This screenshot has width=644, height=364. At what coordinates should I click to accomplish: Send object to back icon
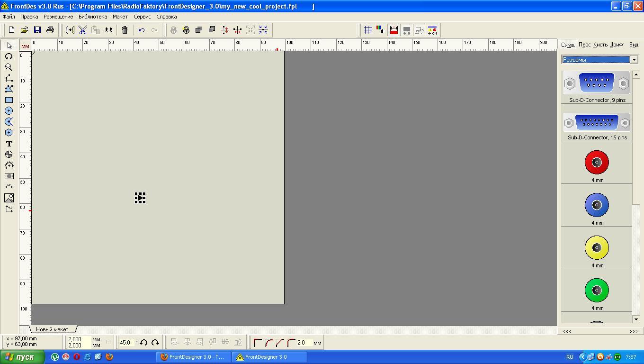[x=212, y=30]
